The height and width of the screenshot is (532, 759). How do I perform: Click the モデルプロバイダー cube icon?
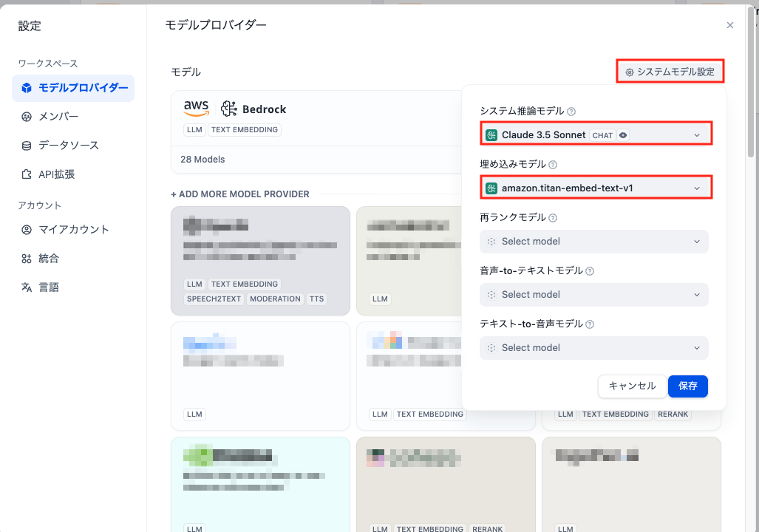coord(27,88)
